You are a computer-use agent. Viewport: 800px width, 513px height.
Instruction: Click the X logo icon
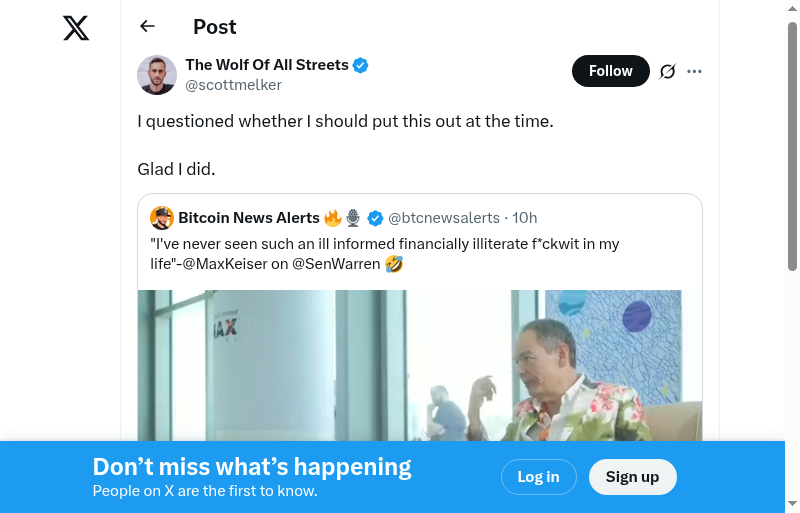[x=76, y=28]
